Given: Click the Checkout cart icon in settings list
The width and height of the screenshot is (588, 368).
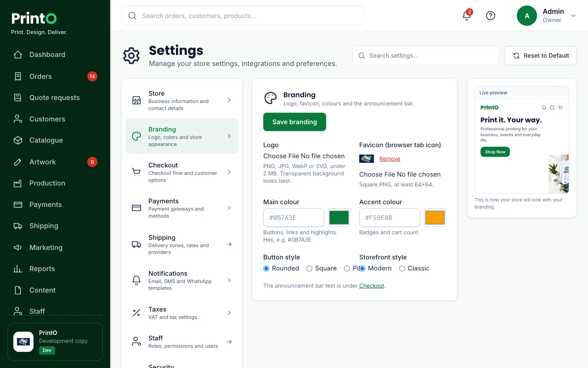Looking at the screenshot, I should (136, 172).
